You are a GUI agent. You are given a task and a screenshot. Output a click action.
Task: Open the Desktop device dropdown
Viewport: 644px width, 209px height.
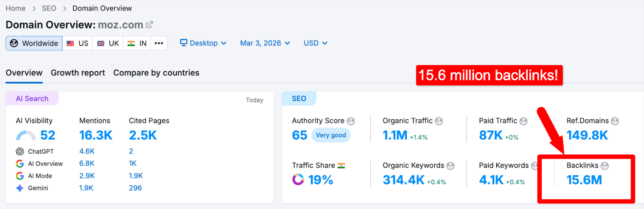[x=203, y=43]
